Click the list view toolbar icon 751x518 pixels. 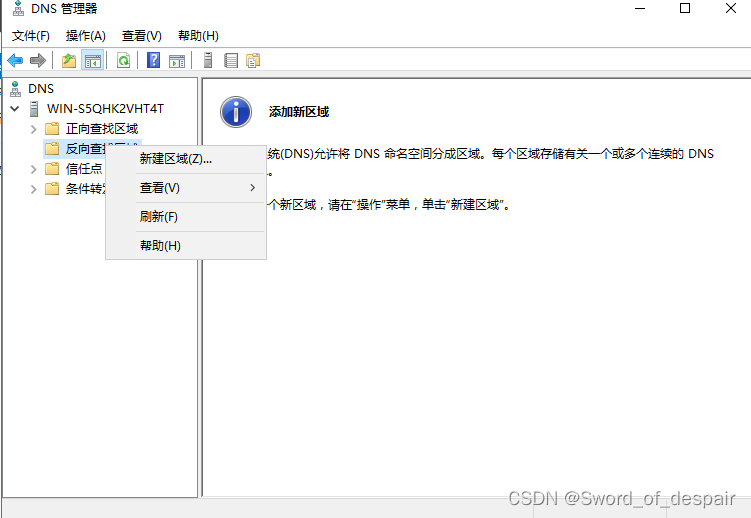click(x=231, y=60)
